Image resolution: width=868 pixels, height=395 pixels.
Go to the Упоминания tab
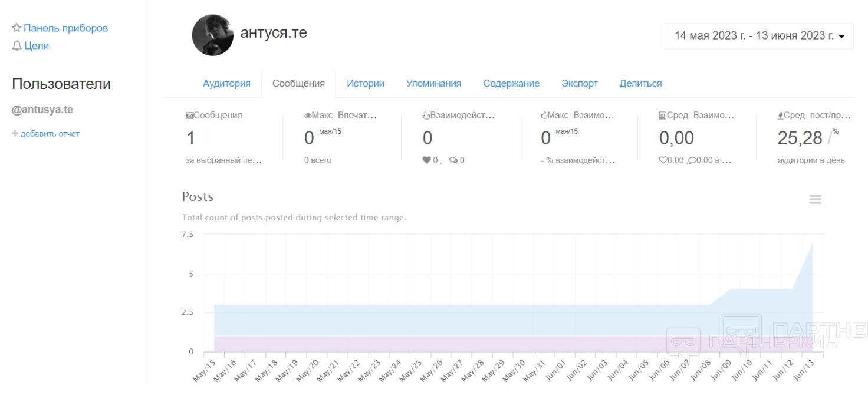pyautogui.click(x=433, y=84)
